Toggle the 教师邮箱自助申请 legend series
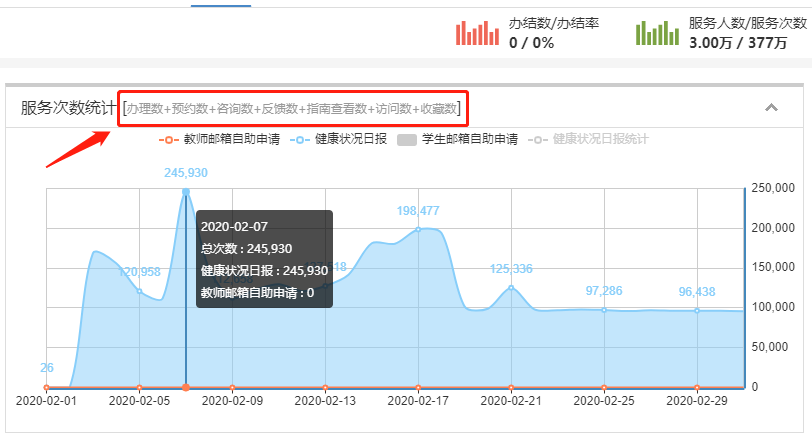Image resolution: width=812 pixels, height=439 pixels. tap(220, 139)
